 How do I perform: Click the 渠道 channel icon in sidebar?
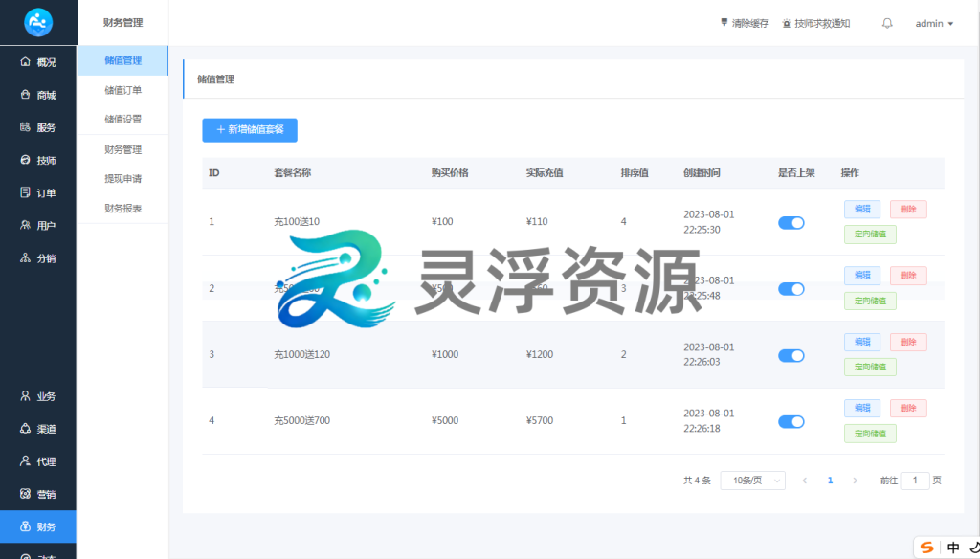coord(25,428)
